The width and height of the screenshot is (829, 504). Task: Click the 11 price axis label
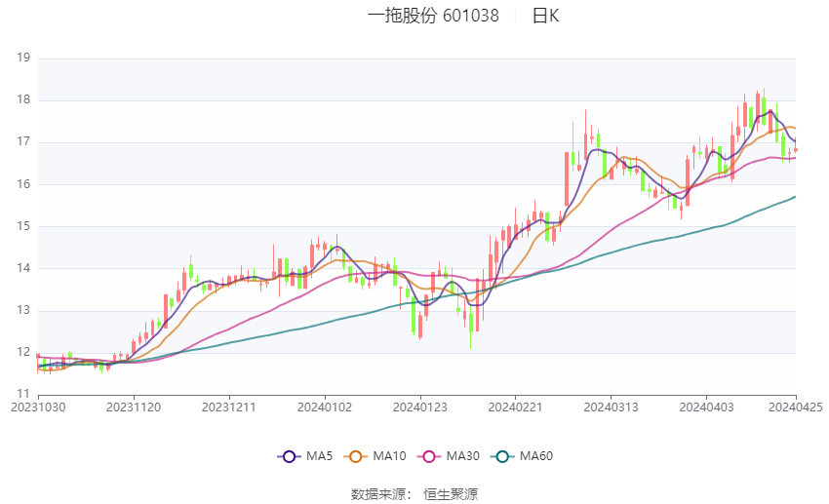click(x=23, y=394)
